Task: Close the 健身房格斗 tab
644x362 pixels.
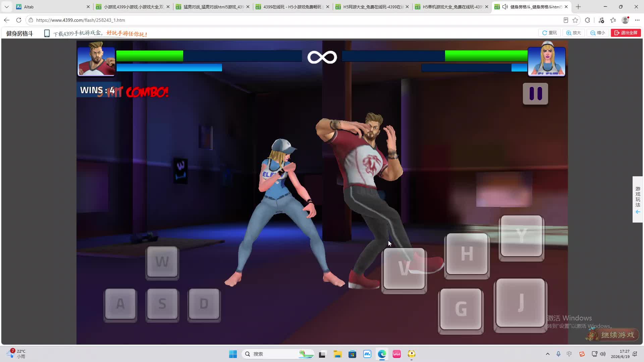Action: point(566,7)
